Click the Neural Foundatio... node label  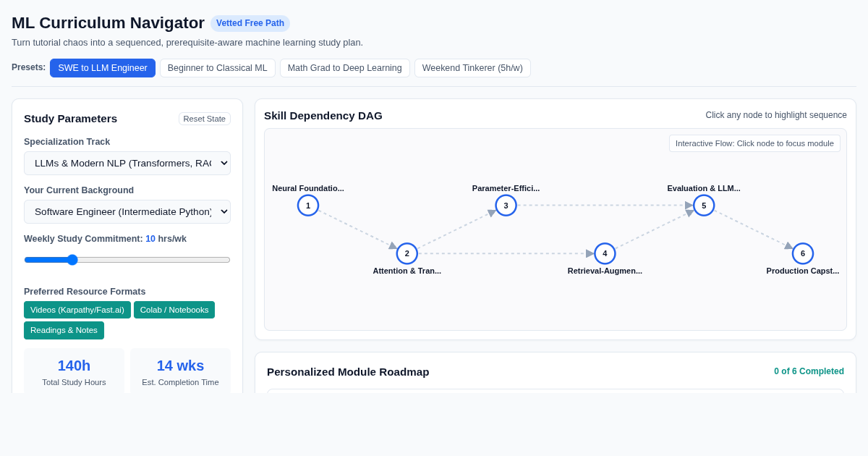(x=308, y=188)
